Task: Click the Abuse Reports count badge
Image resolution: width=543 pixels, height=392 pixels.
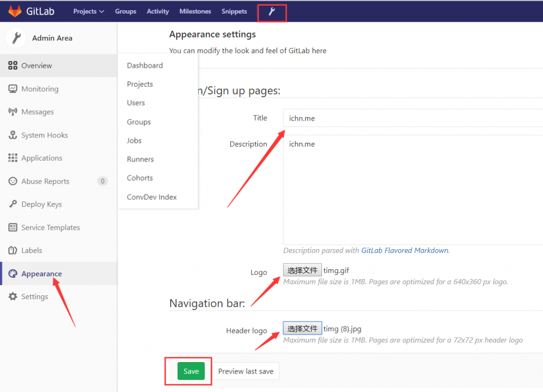Action: pos(103,181)
